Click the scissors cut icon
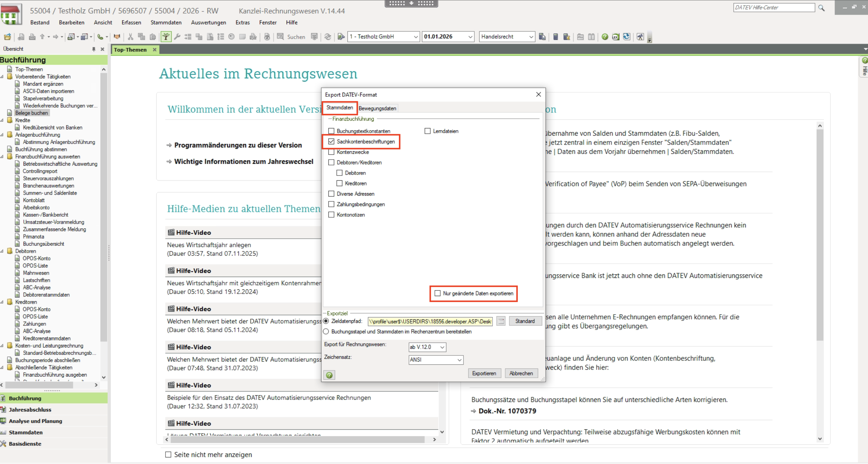This screenshot has width=868, height=464. (130, 37)
